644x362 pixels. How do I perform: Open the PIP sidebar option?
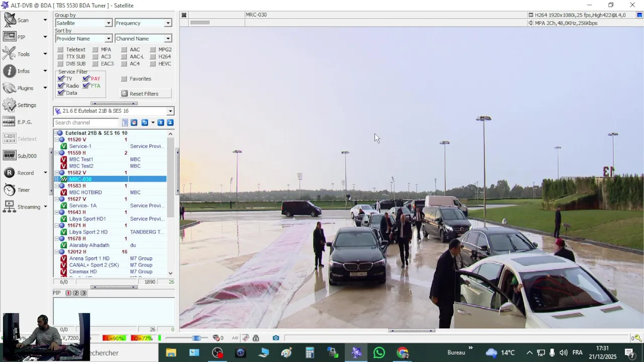point(25,37)
